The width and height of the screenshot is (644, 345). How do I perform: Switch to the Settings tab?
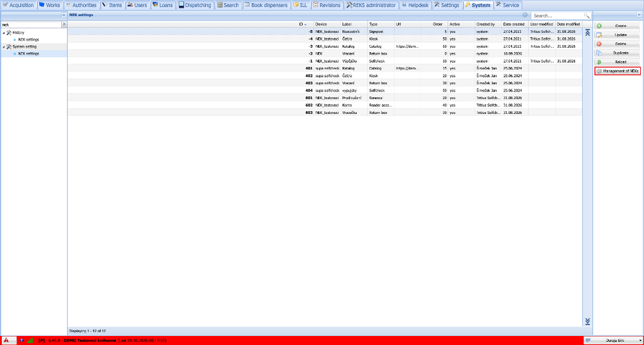[447, 5]
